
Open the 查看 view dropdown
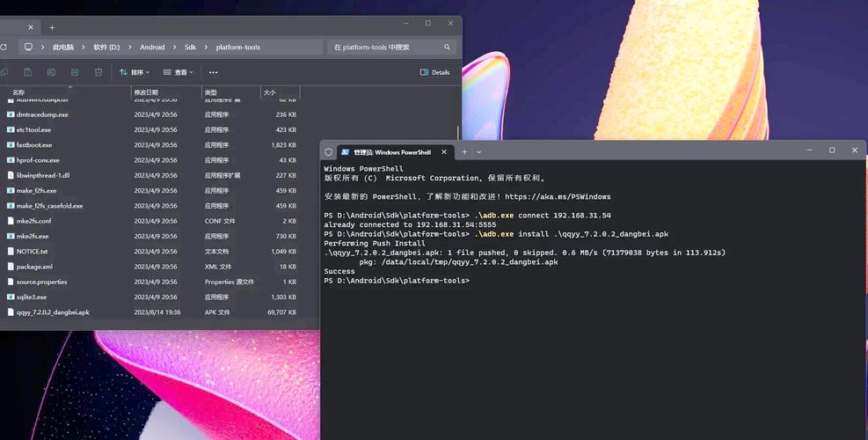point(178,72)
